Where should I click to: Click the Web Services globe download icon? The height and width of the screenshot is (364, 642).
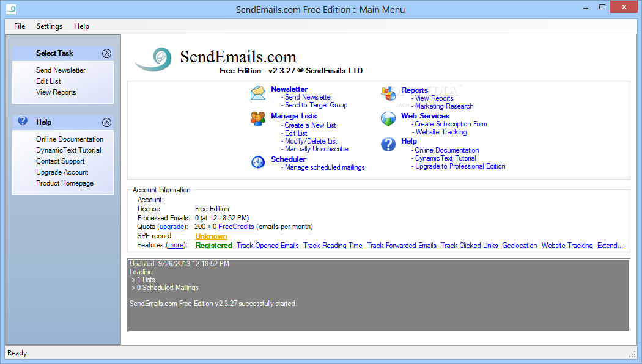pyautogui.click(x=388, y=119)
